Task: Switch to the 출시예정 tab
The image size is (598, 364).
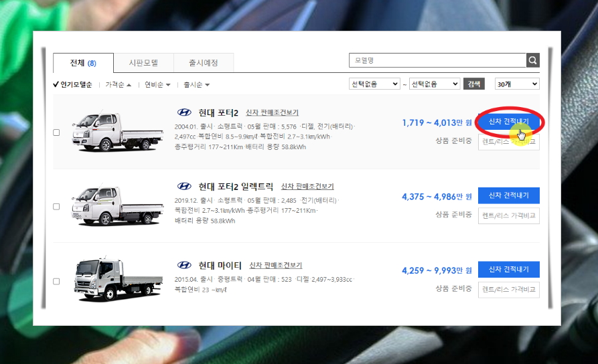Action: [x=204, y=63]
